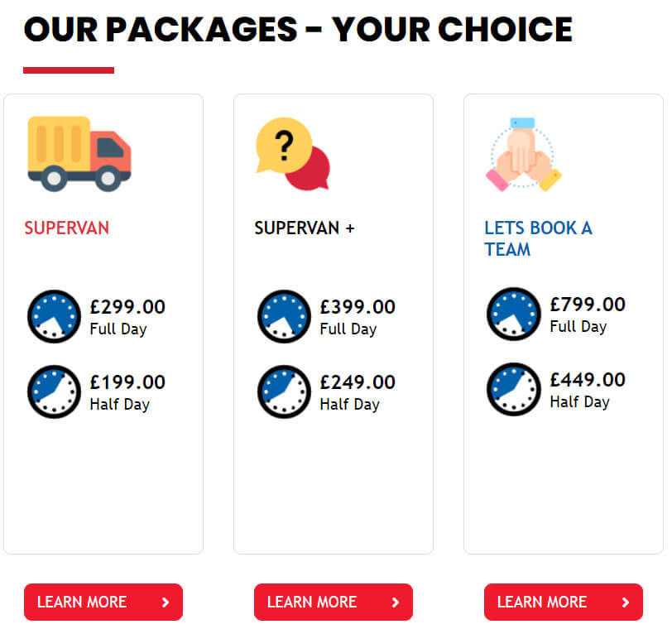
Task: Select the £449.00 Half Day price
Action: [588, 391]
